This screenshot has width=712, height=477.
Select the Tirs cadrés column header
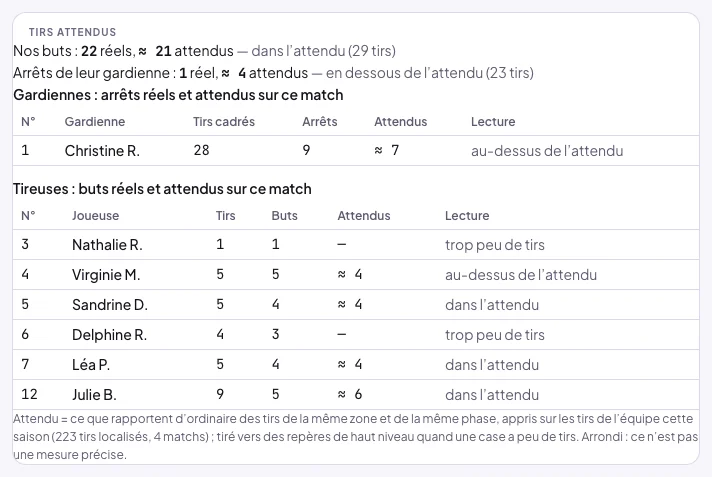point(224,122)
